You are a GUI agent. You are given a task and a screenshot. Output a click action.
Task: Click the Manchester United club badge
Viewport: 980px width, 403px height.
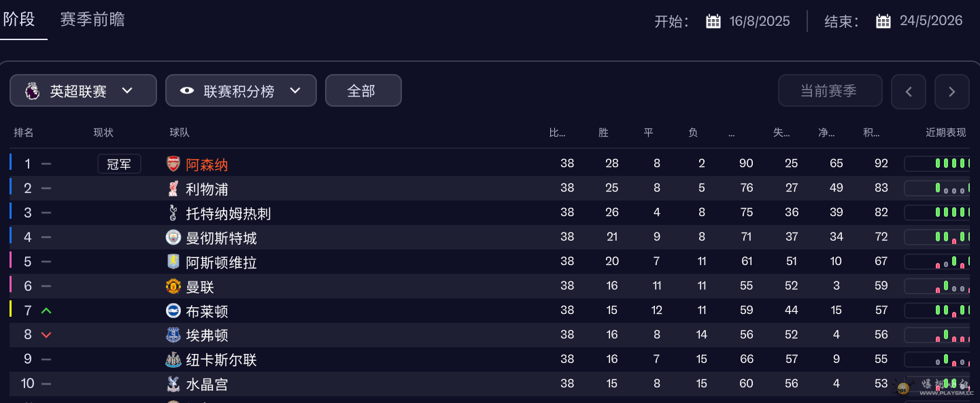pos(173,286)
